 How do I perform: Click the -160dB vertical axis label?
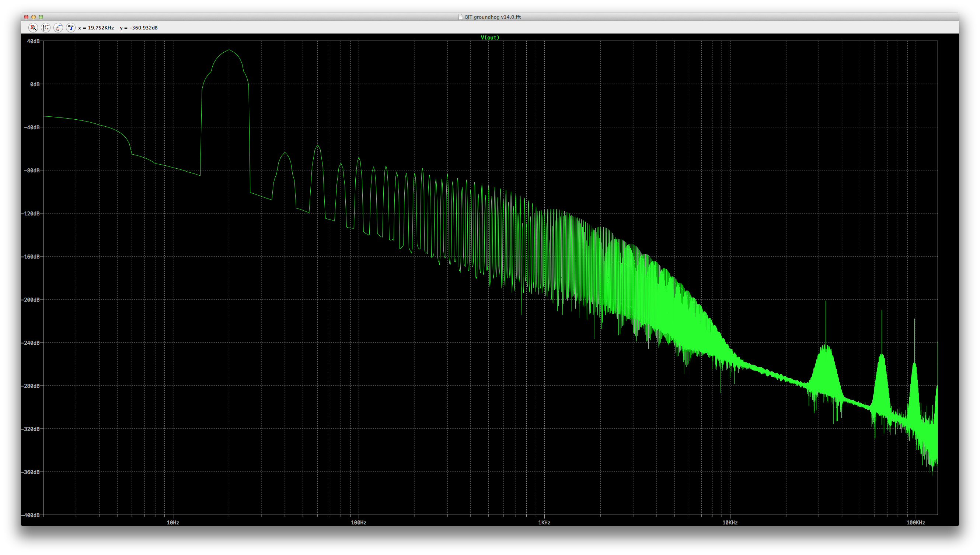(x=30, y=257)
